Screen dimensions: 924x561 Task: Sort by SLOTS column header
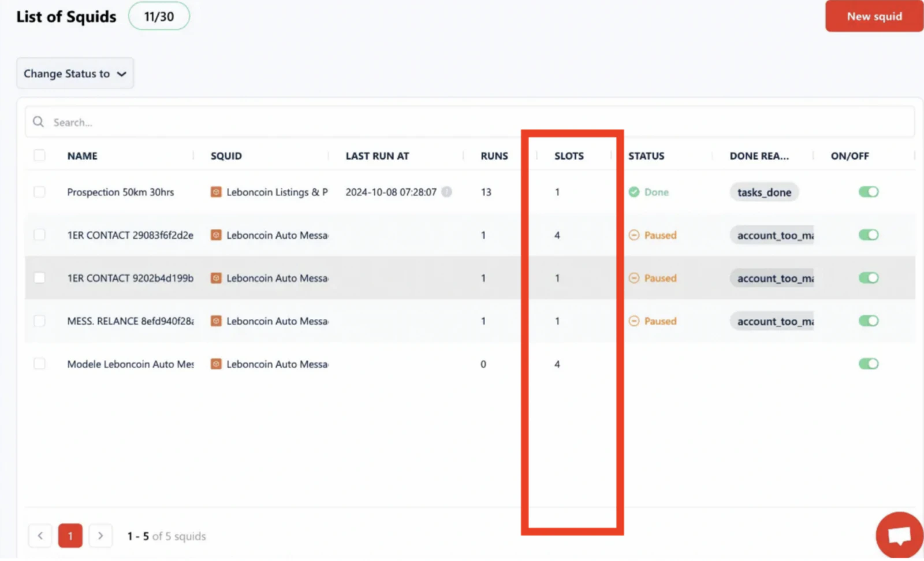click(x=569, y=156)
